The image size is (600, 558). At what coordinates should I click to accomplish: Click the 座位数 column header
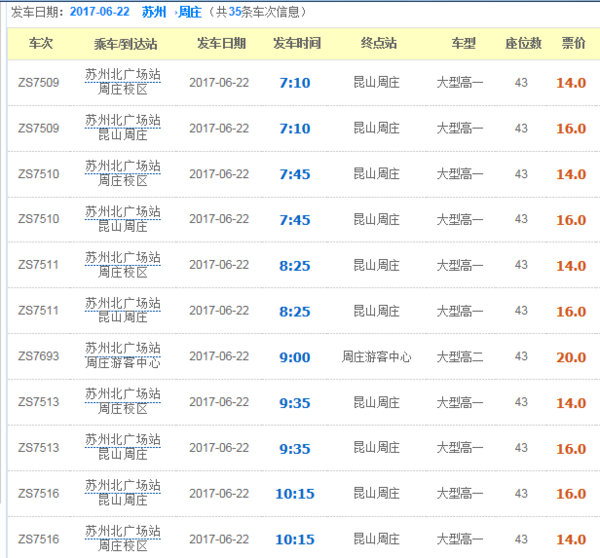(522, 43)
